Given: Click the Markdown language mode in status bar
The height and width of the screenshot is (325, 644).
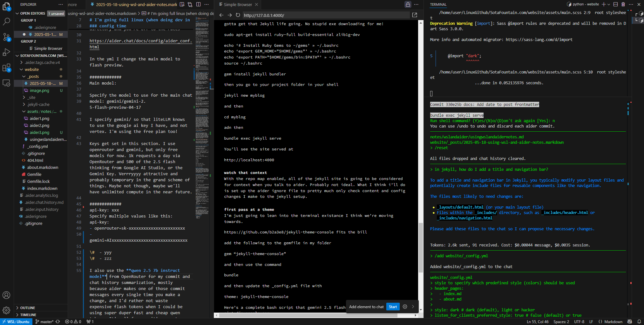Looking at the screenshot, I should [613, 322].
